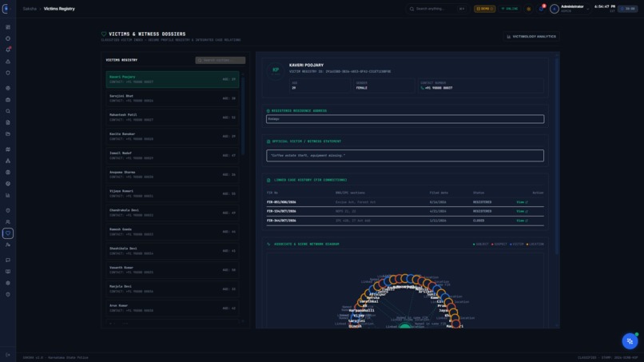Select Ramesh Gowda in the victims list
Screen dimensions: 644x362
click(173, 232)
